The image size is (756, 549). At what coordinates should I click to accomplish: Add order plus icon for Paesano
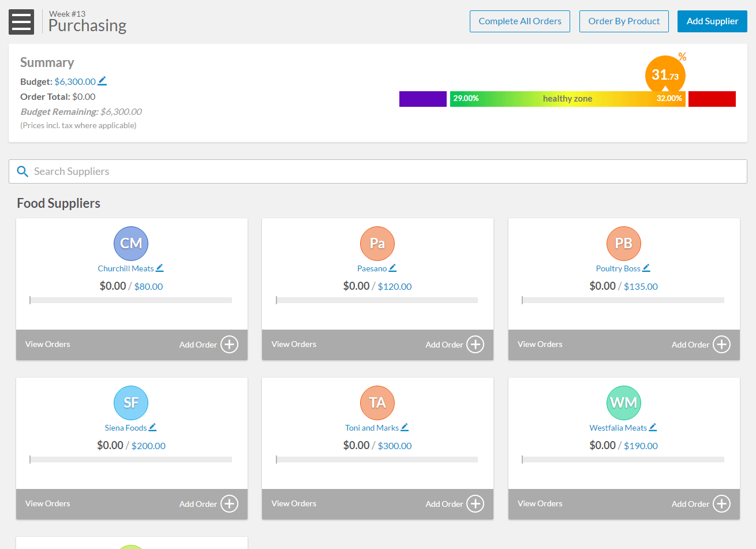point(476,345)
